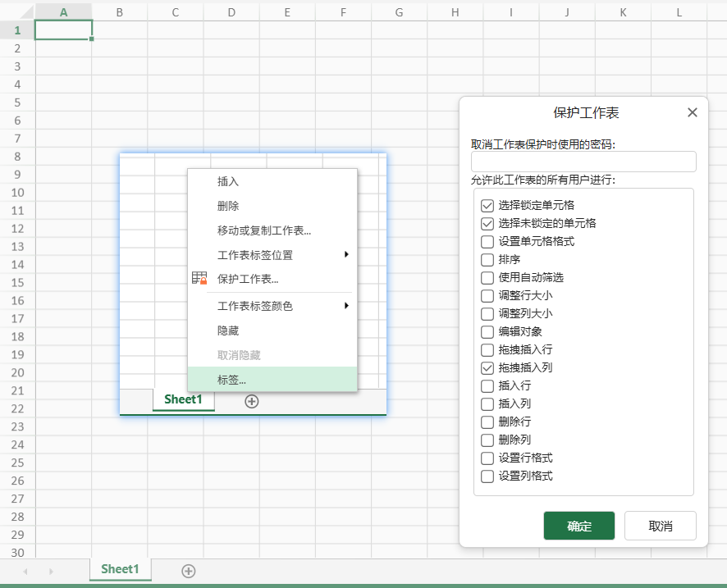Select cell A1

[63, 30]
